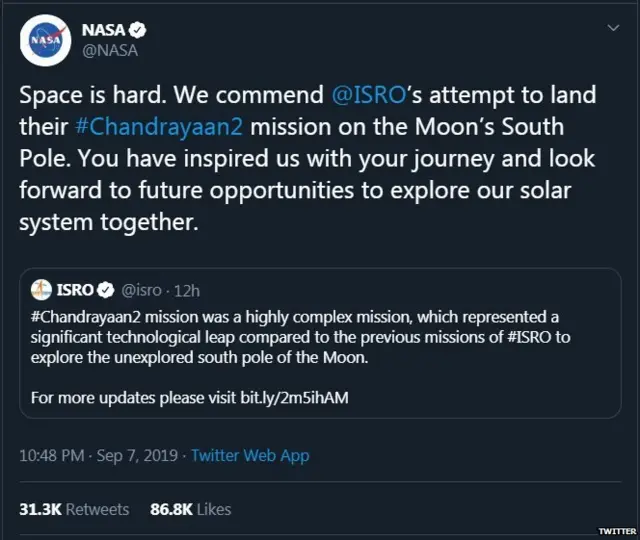Visit the bit.ly/2m5ihAM updates link
The width and height of the screenshot is (640, 540).
(294, 398)
